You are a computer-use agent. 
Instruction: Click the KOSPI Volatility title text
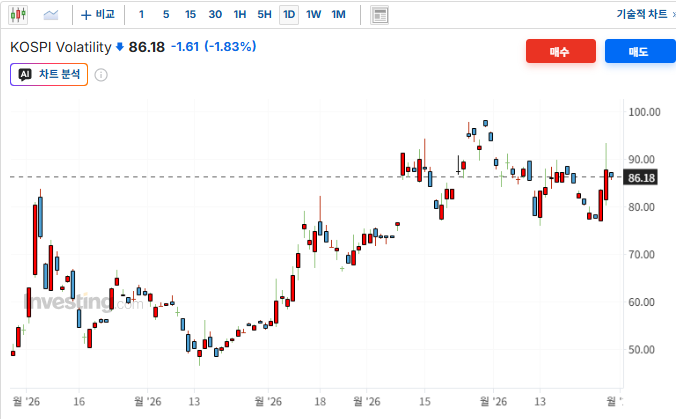coord(60,47)
